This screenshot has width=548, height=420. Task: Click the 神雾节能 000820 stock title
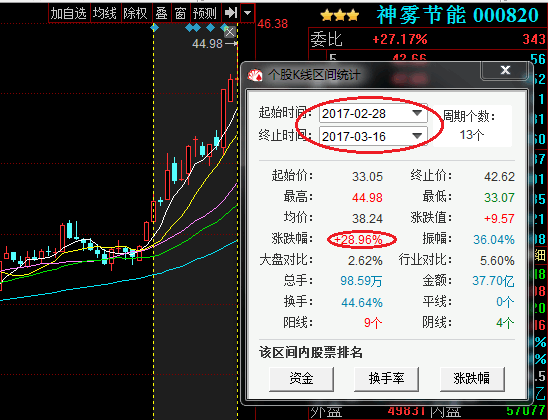point(458,15)
